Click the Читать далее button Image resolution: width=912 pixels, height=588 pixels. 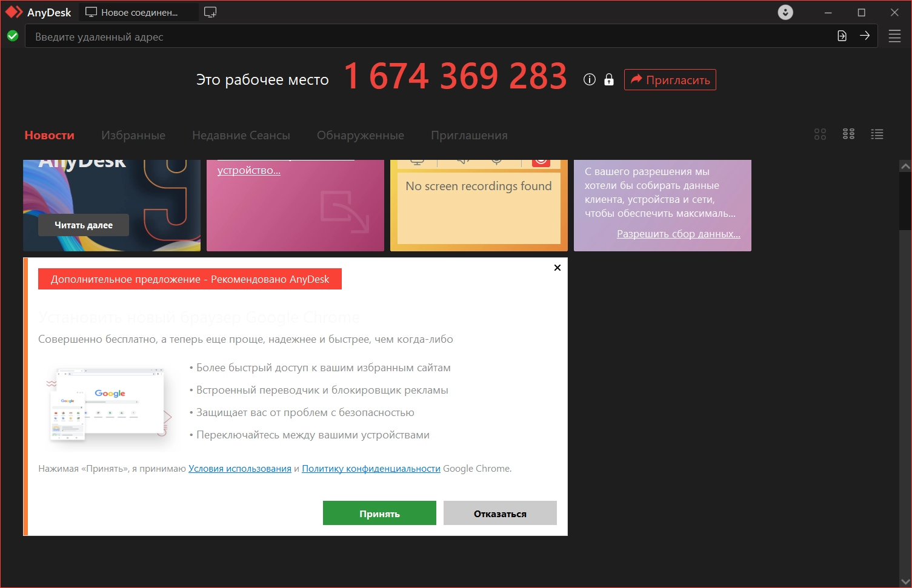[x=84, y=225]
